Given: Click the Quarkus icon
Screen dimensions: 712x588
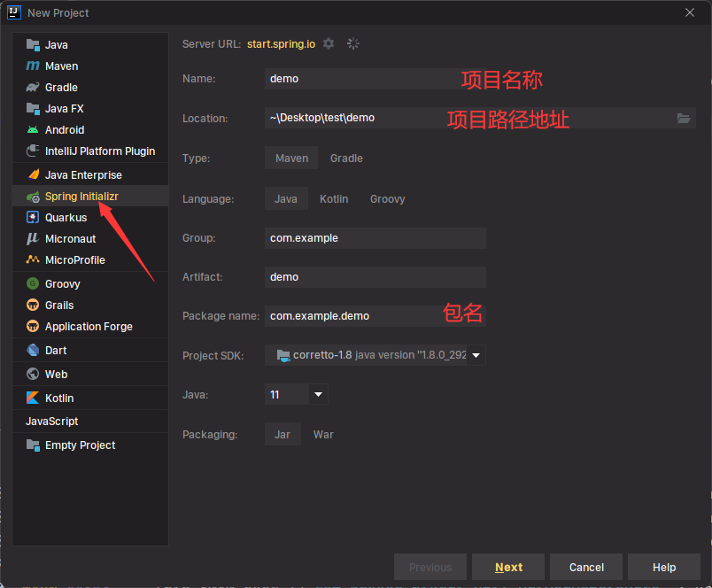Looking at the screenshot, I should pos(33,218).
